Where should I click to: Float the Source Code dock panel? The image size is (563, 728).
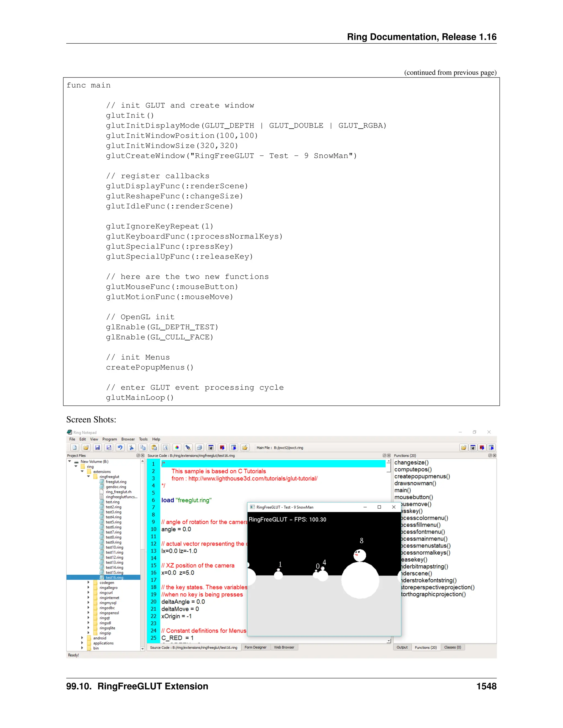click(384, 455)
